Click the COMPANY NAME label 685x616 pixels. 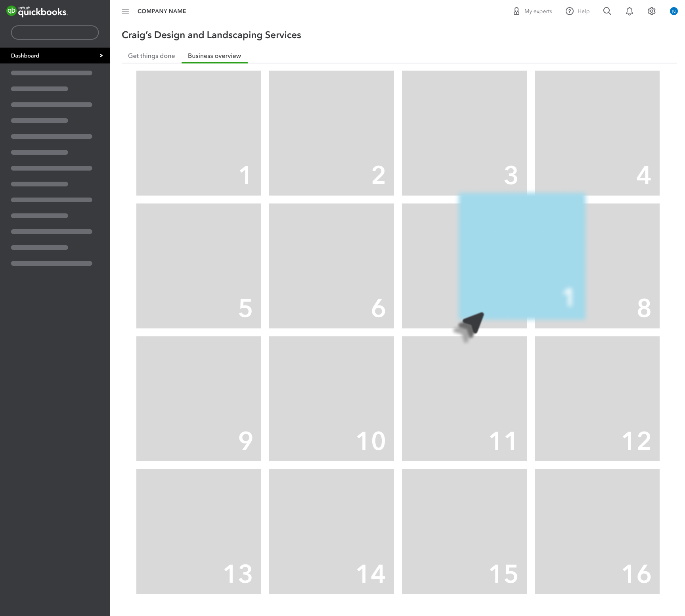pos(162,11)
